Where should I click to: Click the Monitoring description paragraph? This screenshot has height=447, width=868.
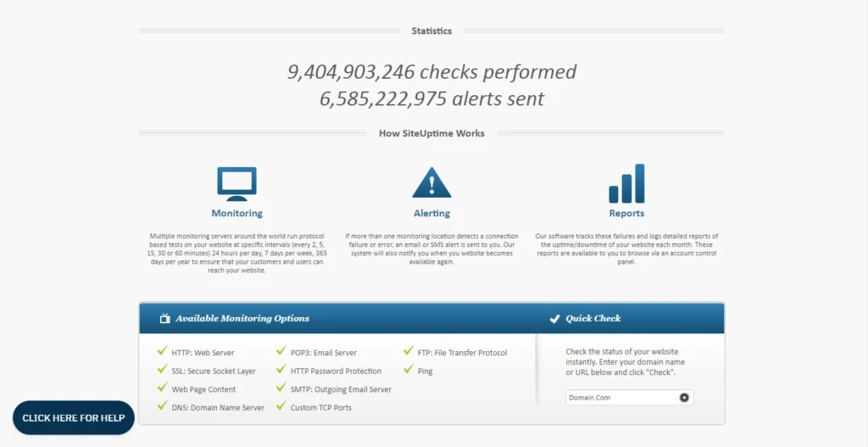coord(237,253)
